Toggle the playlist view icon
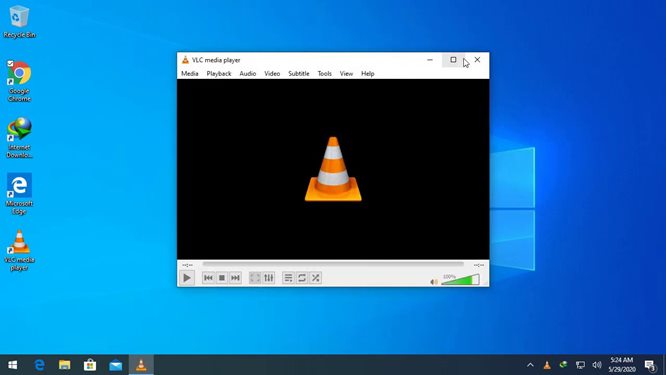Viewport: 666px width, 375px height. 288,278
